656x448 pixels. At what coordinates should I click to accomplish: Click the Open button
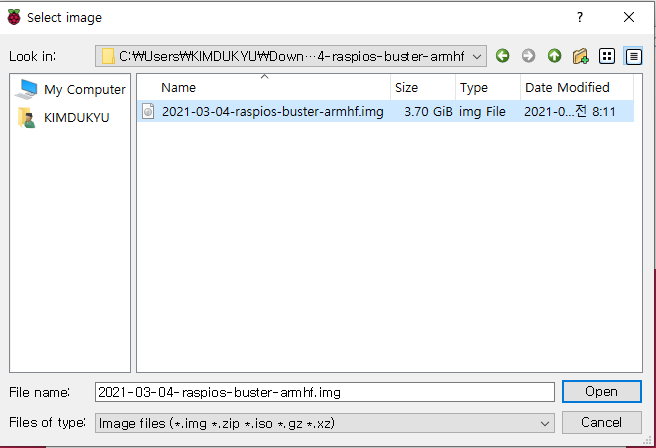(x=601, y=391)
